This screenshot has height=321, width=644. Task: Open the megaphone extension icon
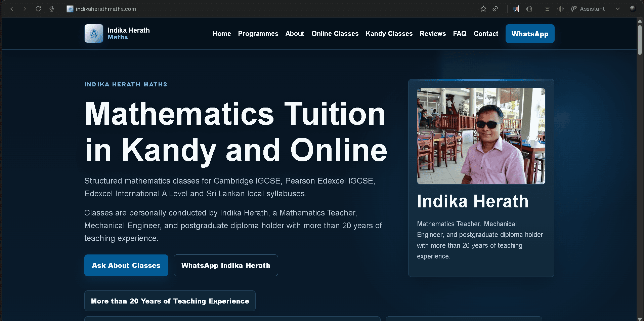point(516,9)
